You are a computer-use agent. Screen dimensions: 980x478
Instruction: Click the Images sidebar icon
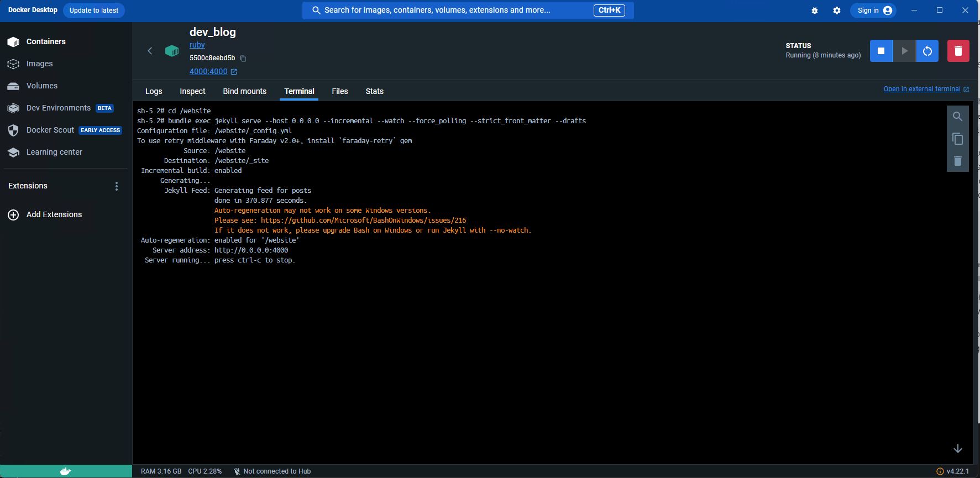14,64
